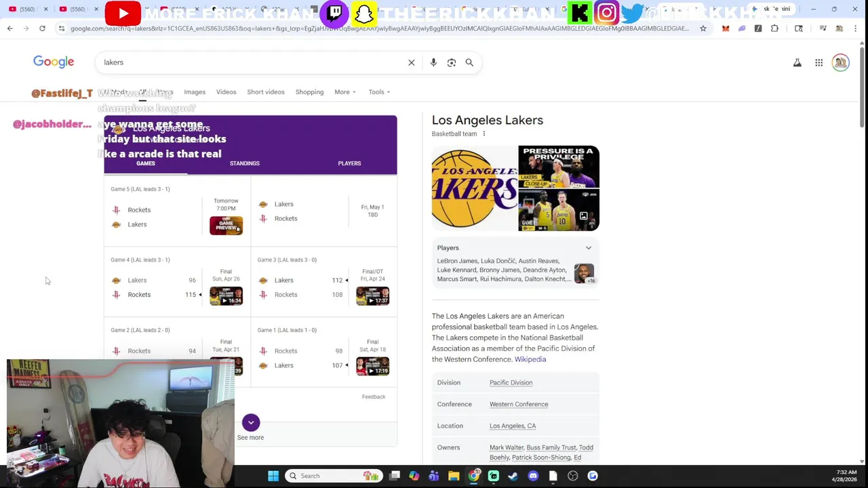Open Chrome's three-dot menu
Viewport: 868px width, 488px height.
tap(856, 28)
